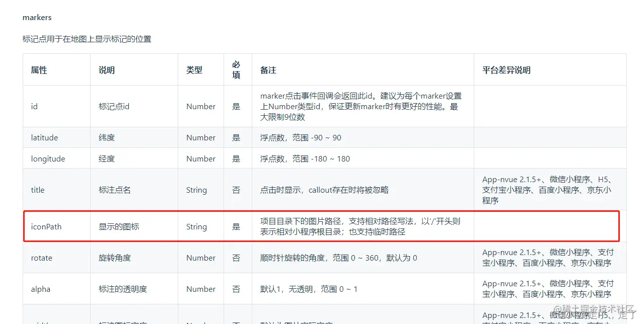Click the 类型 column header

point(195,69)
